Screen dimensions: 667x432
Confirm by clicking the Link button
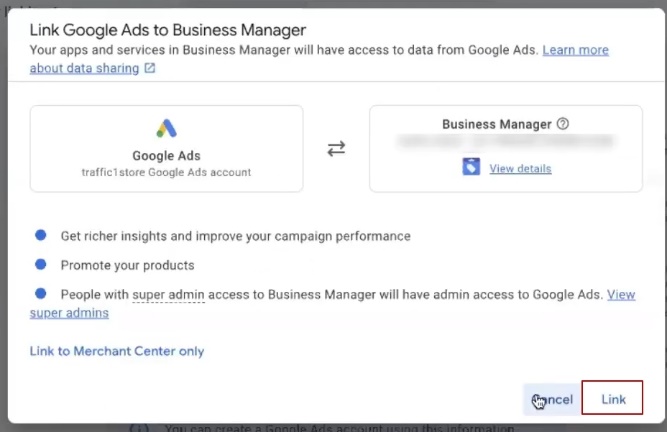click(x=613, y=399)
